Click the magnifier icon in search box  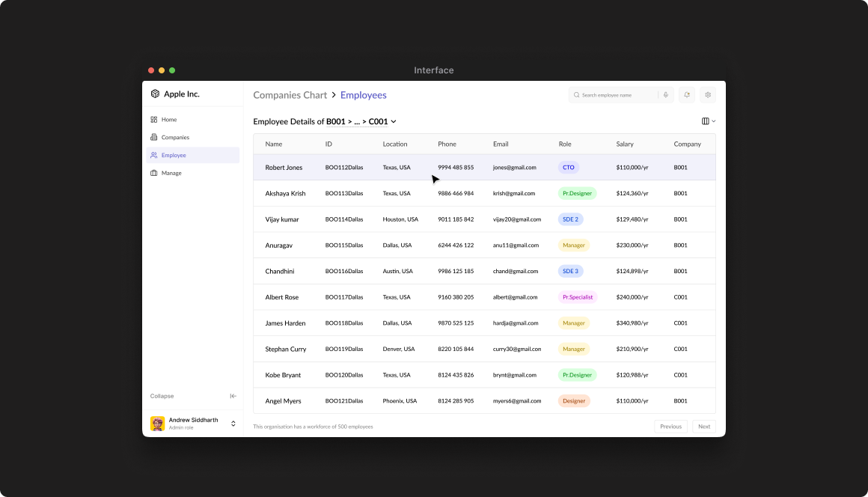[x=576, y=95]
